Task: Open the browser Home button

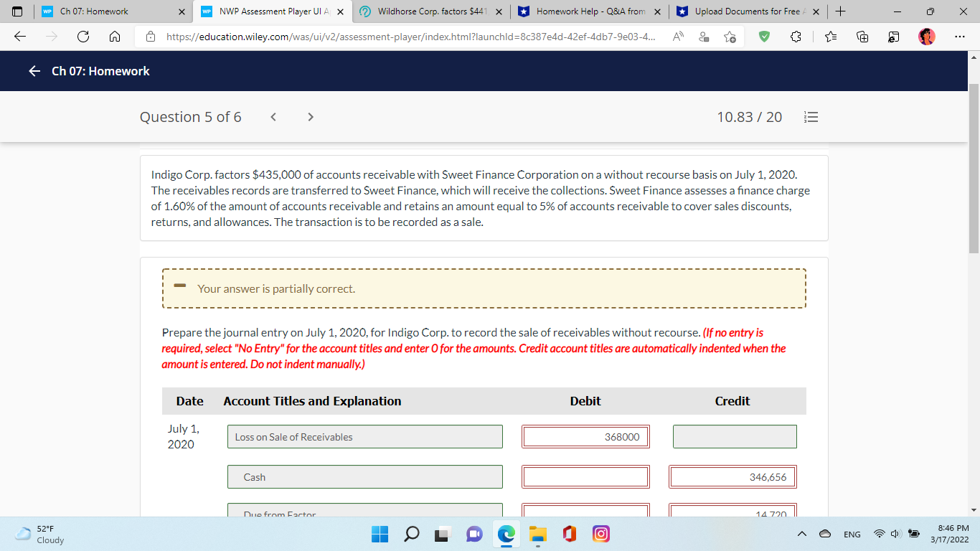Action: pos(115,36)
